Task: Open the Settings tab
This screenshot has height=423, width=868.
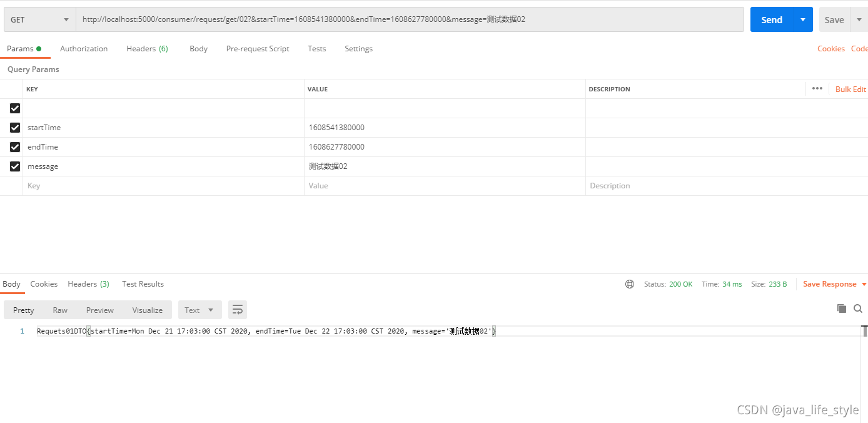Action: point(358,49)
